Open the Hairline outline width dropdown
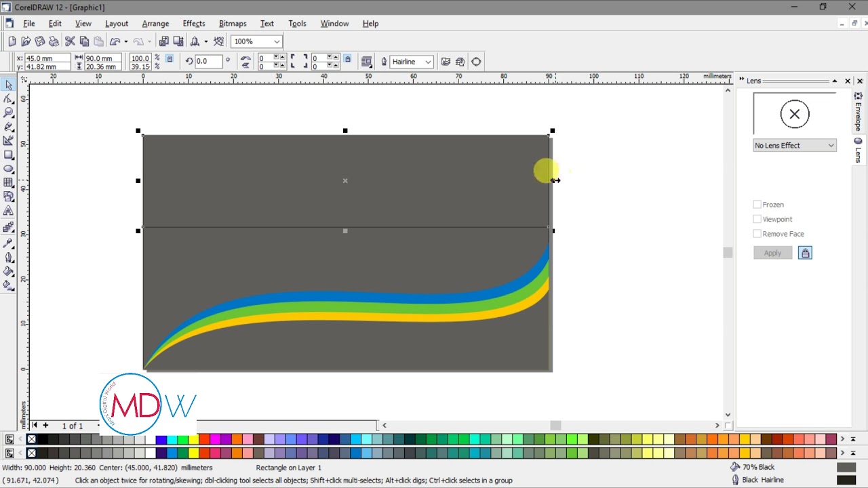Image resolution: width=868 pixels, height=488 pixels. click(x=429, y=62)
